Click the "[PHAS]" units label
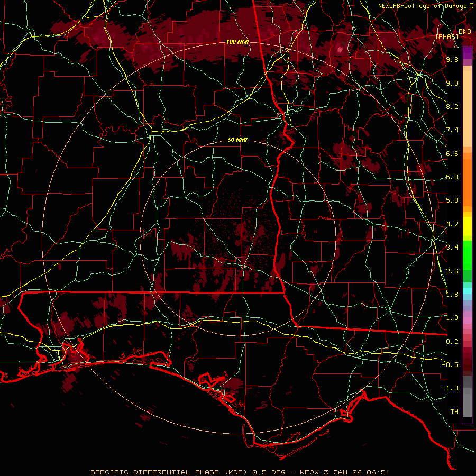476x476 pixels. coord(447,36)
